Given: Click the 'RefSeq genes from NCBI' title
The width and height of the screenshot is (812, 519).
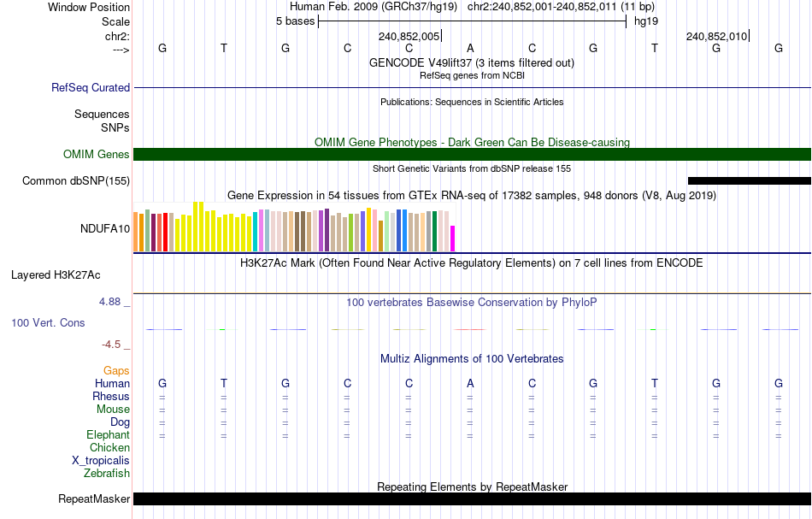Looking at the screenshot, I should [472, 75].
